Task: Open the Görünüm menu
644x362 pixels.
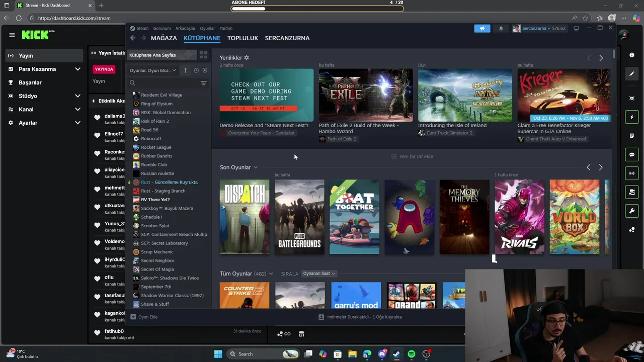Action: [162, 28]
